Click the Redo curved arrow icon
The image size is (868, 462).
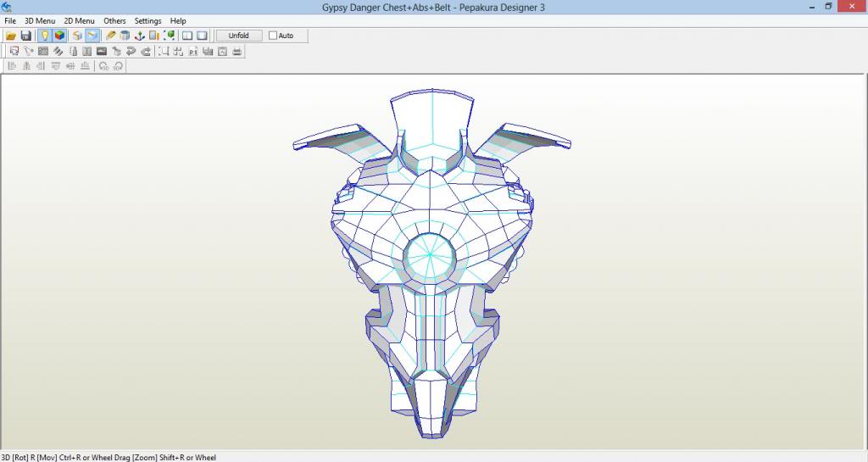pos(146,52)
